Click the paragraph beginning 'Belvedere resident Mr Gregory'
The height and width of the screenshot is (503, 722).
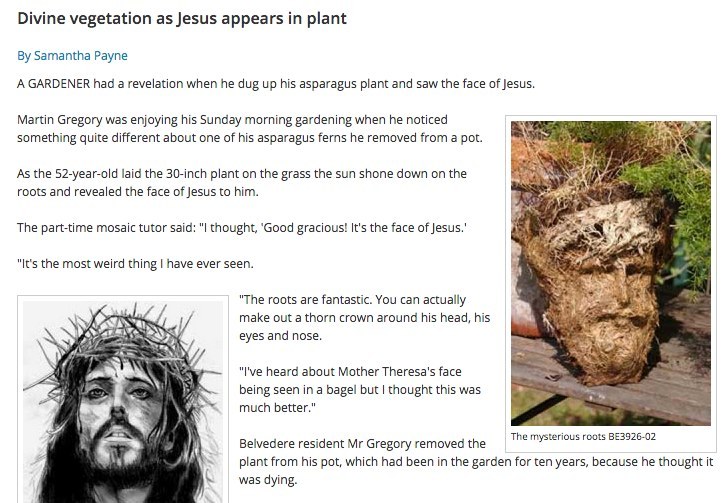pyautogui.click(x=476, y=462)
